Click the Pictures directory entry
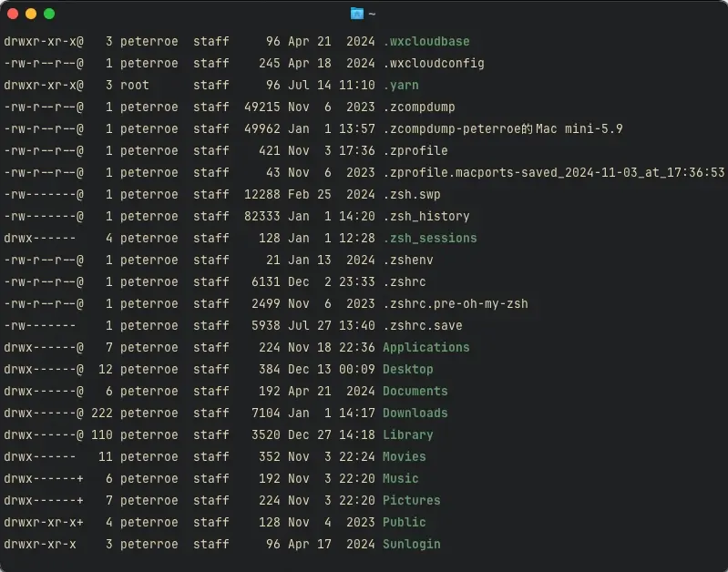Viewport: 728px width, 572px height. point(411,500)
